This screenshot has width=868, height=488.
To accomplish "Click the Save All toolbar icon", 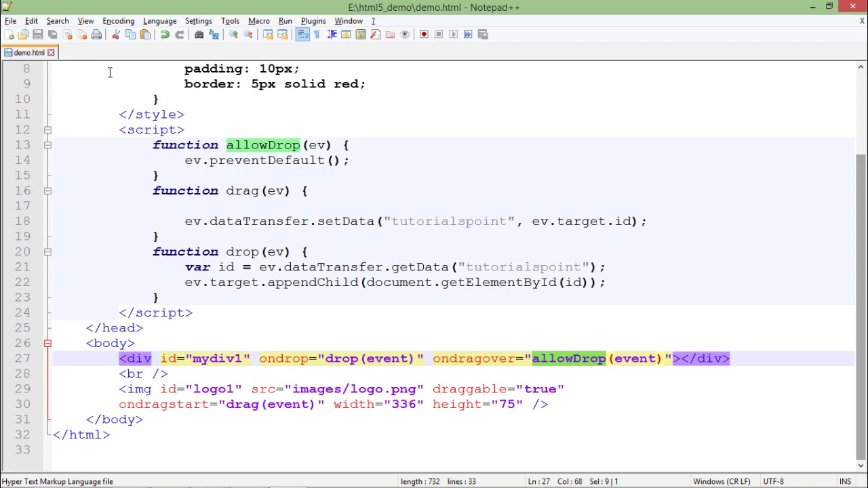I will (52, 35).
